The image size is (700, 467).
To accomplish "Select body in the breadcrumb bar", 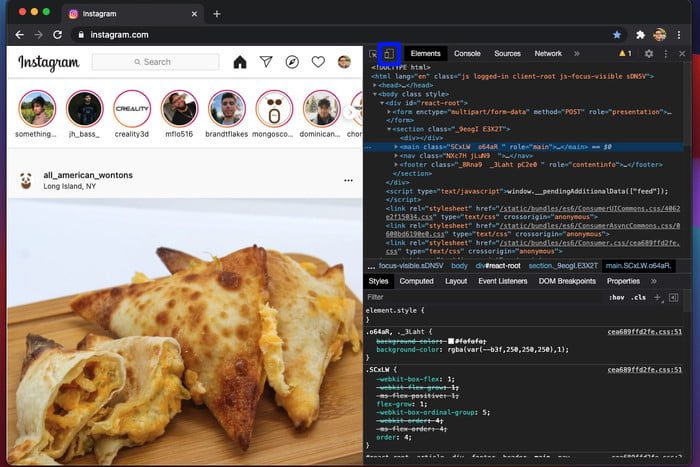I will (459, 266).
